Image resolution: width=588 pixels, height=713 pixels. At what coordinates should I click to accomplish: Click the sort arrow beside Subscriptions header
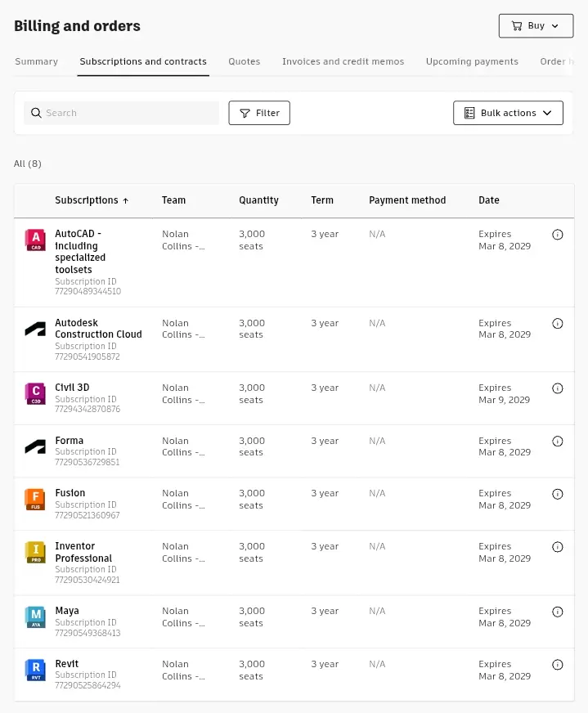[x=126, y=200]
